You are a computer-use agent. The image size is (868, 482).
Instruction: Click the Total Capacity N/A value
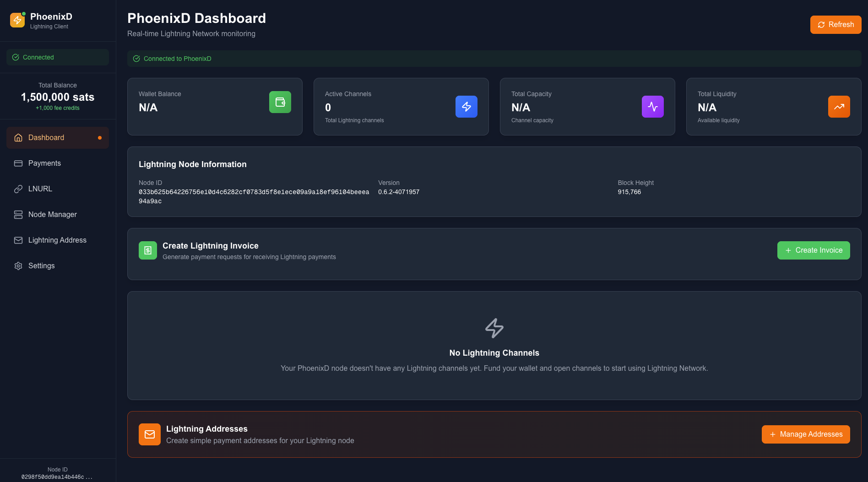521,108
